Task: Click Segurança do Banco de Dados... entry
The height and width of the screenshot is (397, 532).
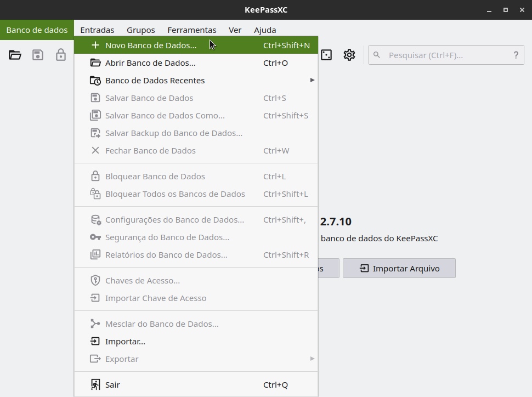Action: coord(196,237)
